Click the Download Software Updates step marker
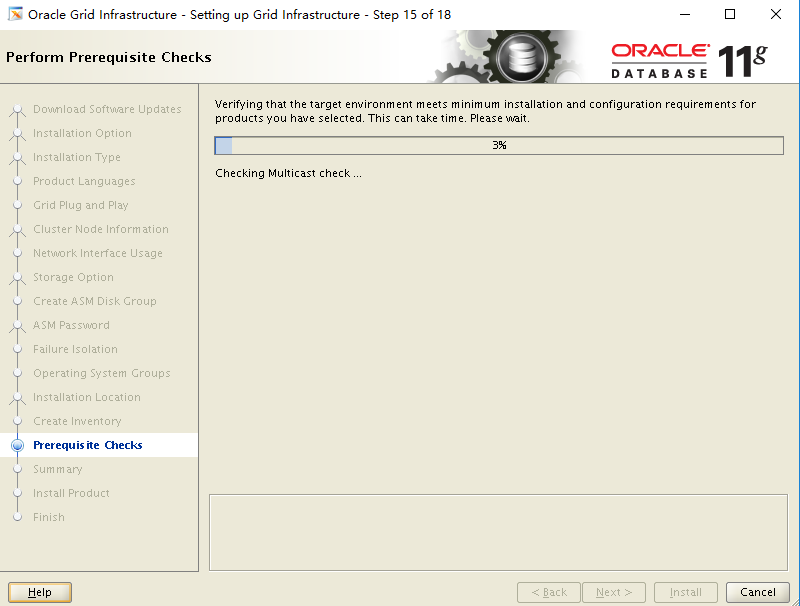Image resolution: width=800 pixels, height=606 pixels. (17, 109)
